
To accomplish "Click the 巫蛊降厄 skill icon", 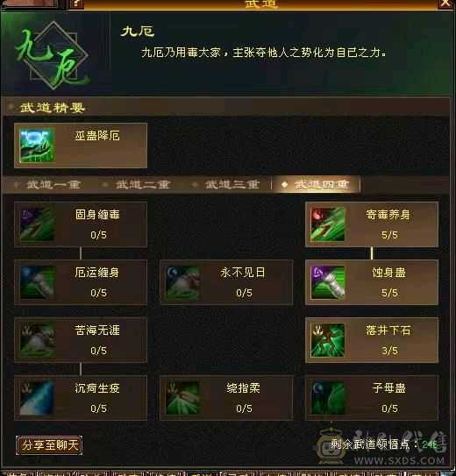I will (x=37, y=146).
